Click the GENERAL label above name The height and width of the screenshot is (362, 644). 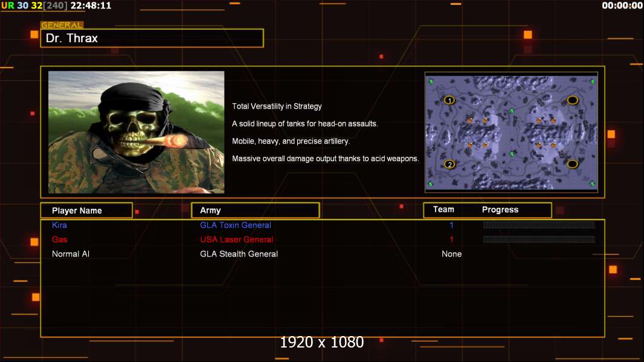tap(62, 25)
